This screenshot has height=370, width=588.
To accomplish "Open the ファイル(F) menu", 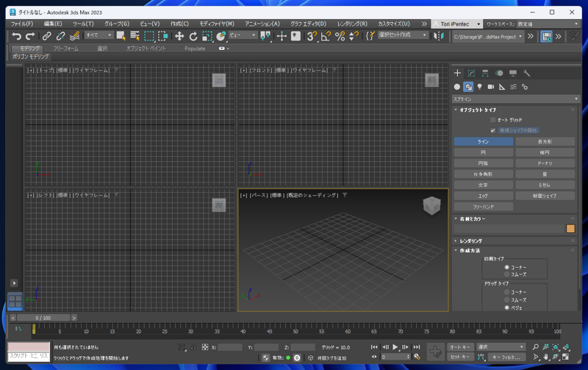I will [22, 24].
